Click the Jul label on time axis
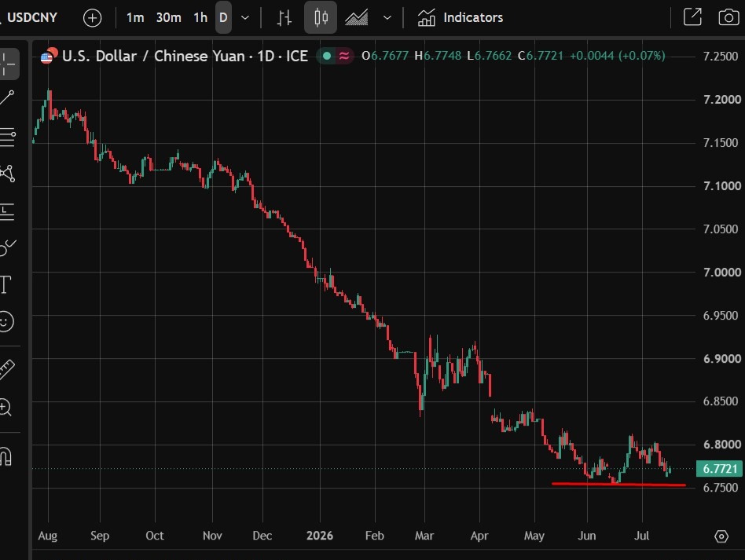 tap(642, 536)
